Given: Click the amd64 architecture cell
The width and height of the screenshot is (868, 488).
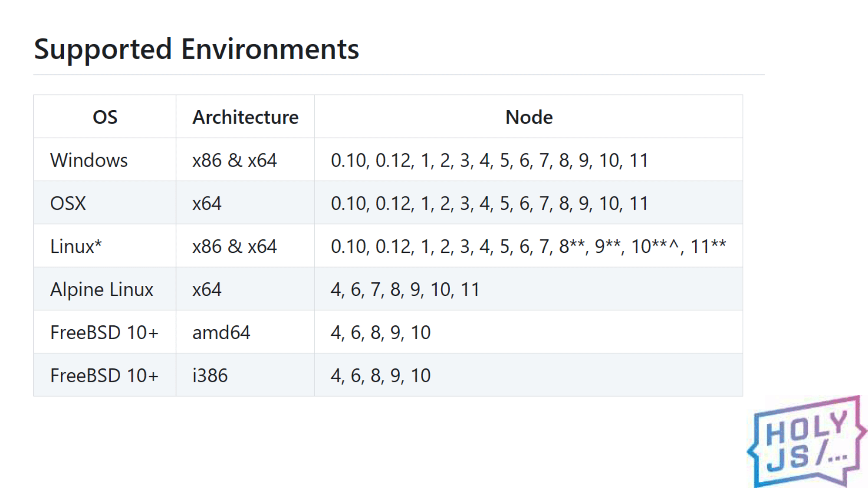Looking at the screenshot, I should click(221, 332).
